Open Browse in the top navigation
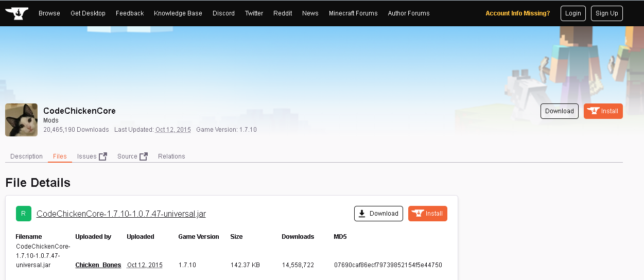 [49, 13]
